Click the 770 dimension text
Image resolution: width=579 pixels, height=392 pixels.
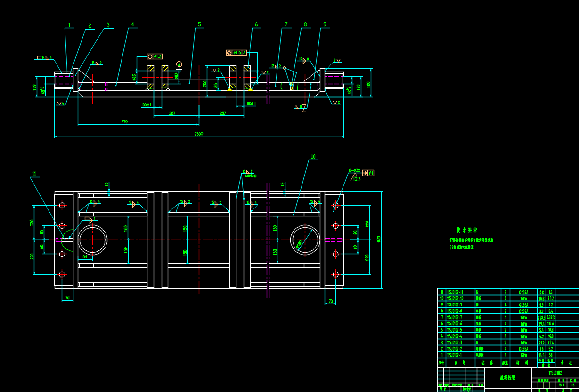[x=124, y=122]
